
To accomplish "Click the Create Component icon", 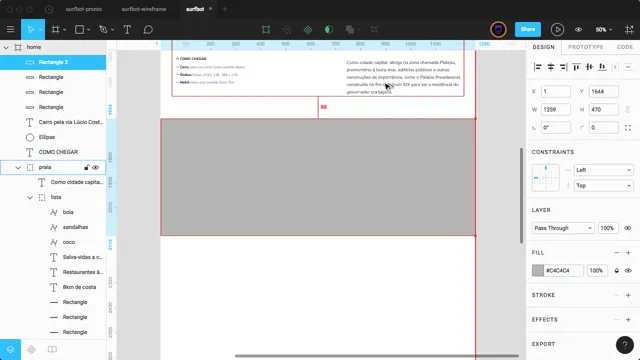I will [308, 29].
